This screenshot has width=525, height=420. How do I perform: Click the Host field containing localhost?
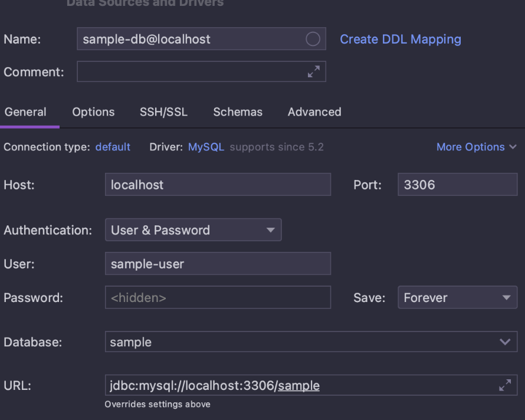(218, 185)
